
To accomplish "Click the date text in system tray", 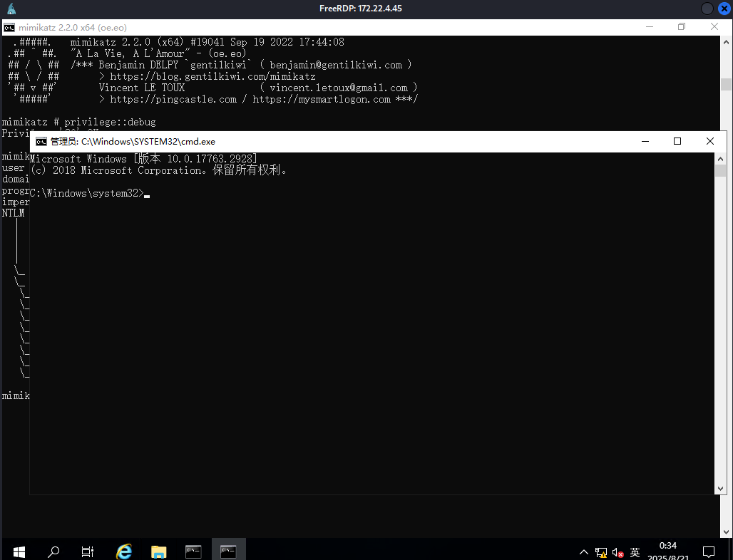I will [x=668, y=557].
